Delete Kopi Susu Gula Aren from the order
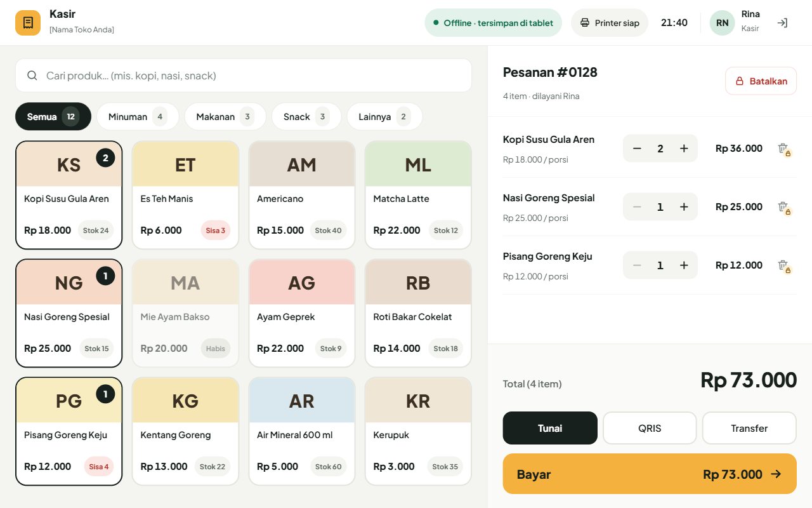This screenshot has width=812, height=508. coord(784,149)
